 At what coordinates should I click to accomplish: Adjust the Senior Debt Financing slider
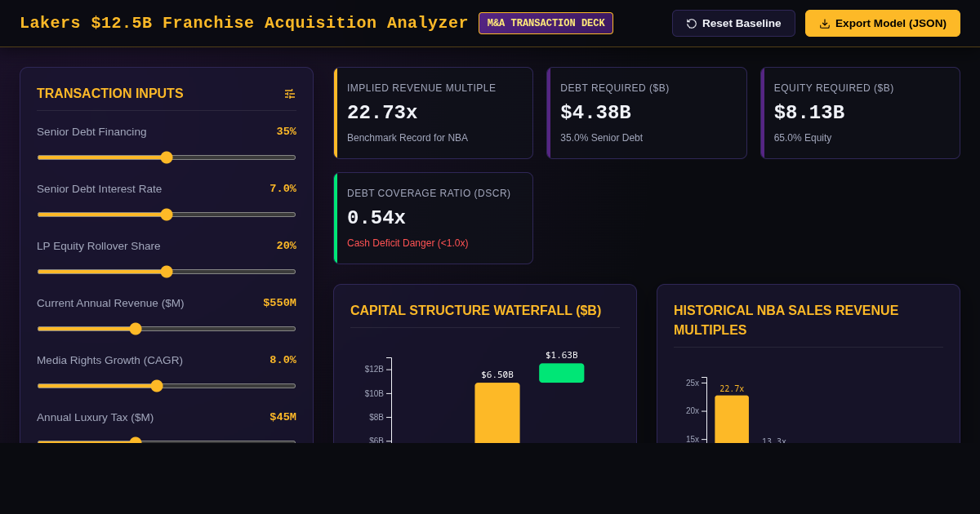tap(167, 157)
